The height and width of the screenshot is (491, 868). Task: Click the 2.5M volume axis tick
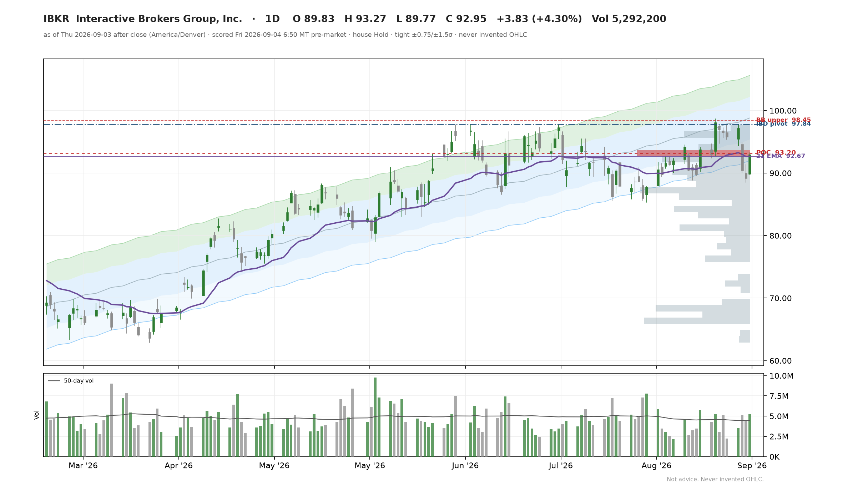pos(779,437)
